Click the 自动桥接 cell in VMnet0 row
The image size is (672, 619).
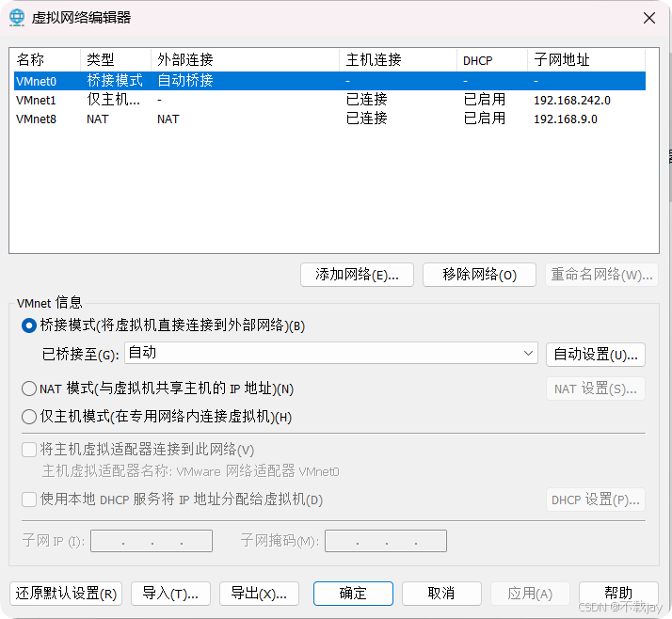coord(185,81)
